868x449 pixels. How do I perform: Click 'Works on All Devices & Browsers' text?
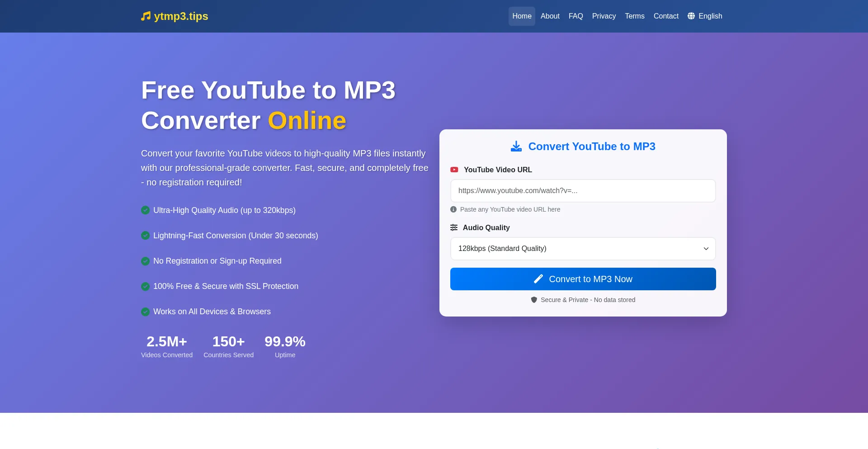[x=212, y=312]
